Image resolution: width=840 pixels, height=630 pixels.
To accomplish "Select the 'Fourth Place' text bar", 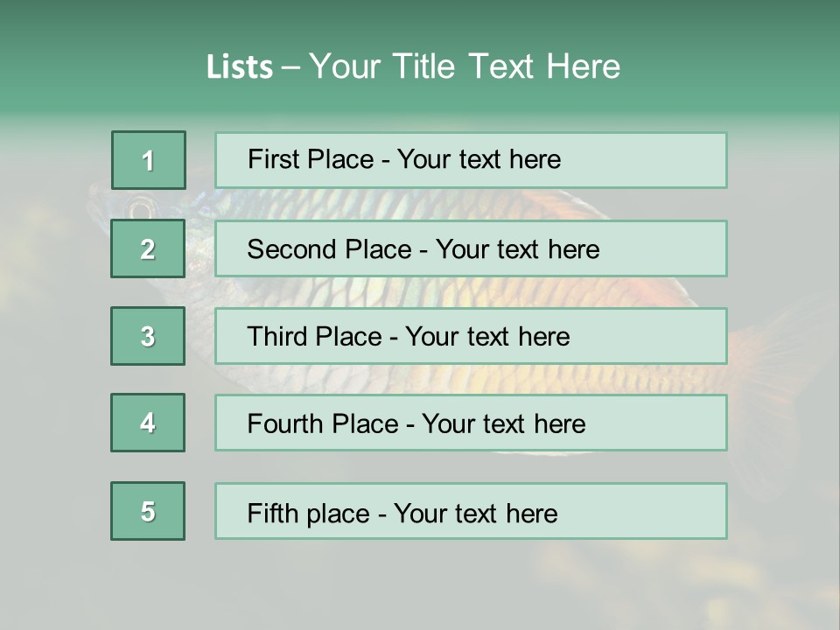I will [x=471, y=423].
